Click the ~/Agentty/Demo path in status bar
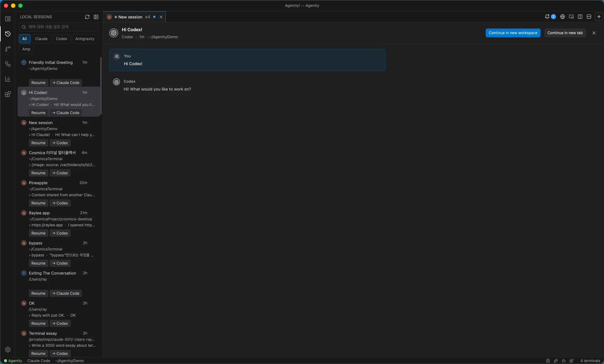The width and height of the screenshot is (604, 364). [69, 361]
